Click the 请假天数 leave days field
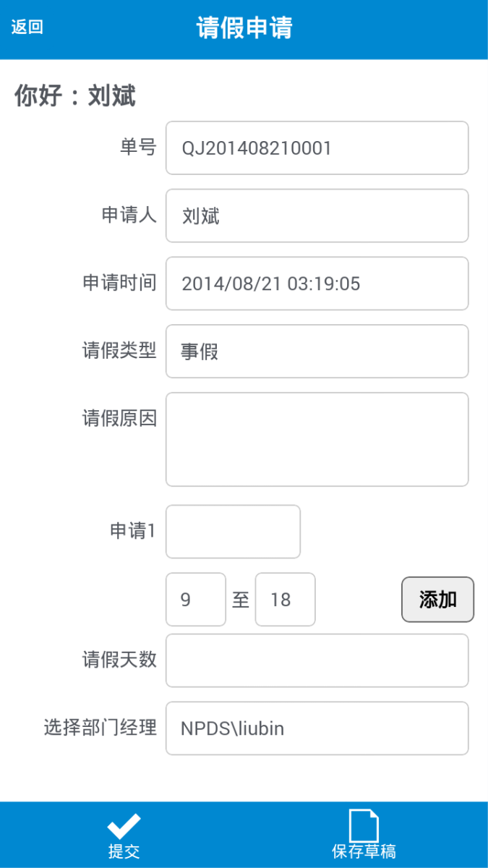Screen dimensions: 488x868 (317, 660)
